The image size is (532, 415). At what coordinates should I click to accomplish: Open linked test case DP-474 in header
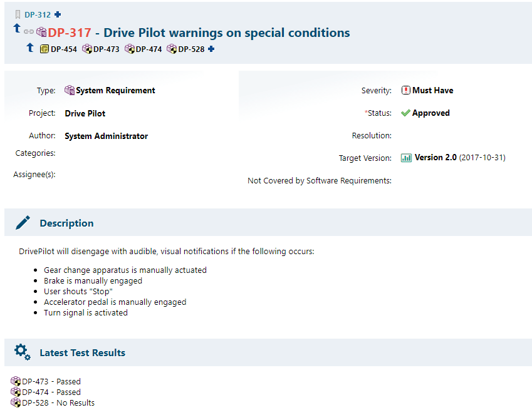click(149, 49)
